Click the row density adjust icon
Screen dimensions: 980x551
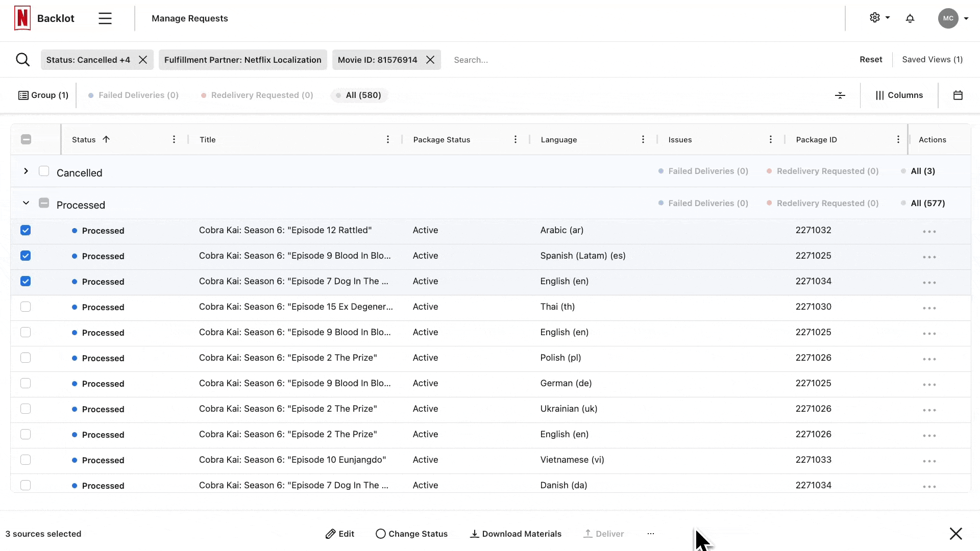coord(840,95)
